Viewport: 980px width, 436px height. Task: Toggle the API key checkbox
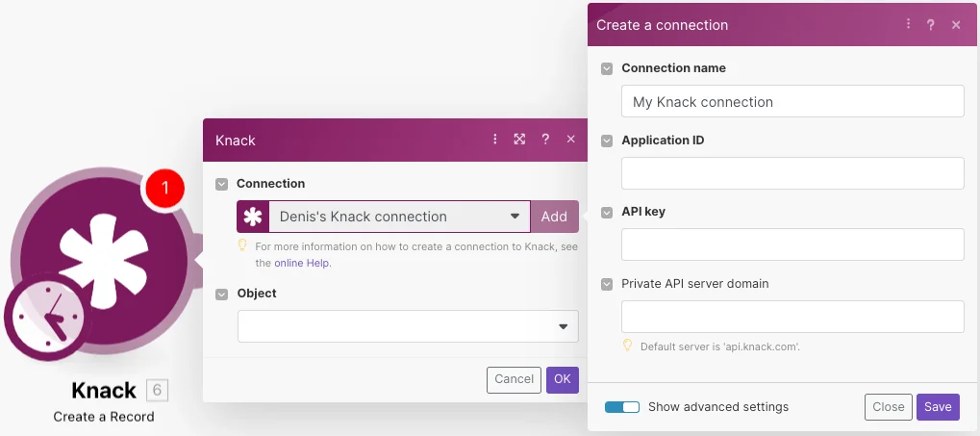pos(607,213)
